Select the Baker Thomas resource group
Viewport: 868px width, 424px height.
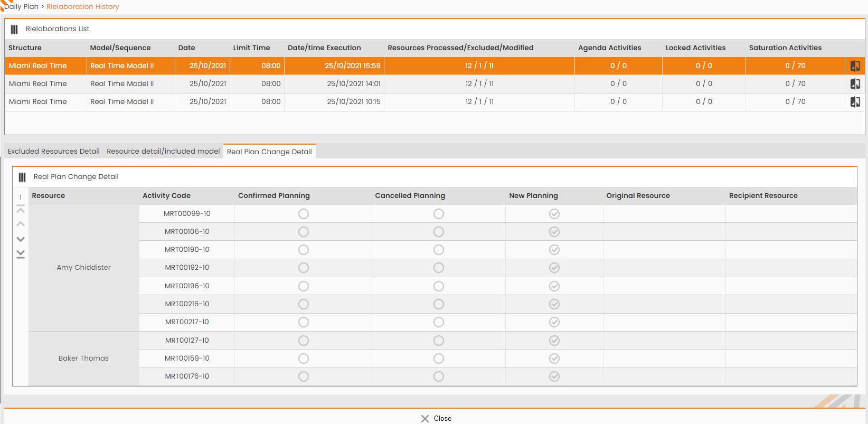(84, 359)
